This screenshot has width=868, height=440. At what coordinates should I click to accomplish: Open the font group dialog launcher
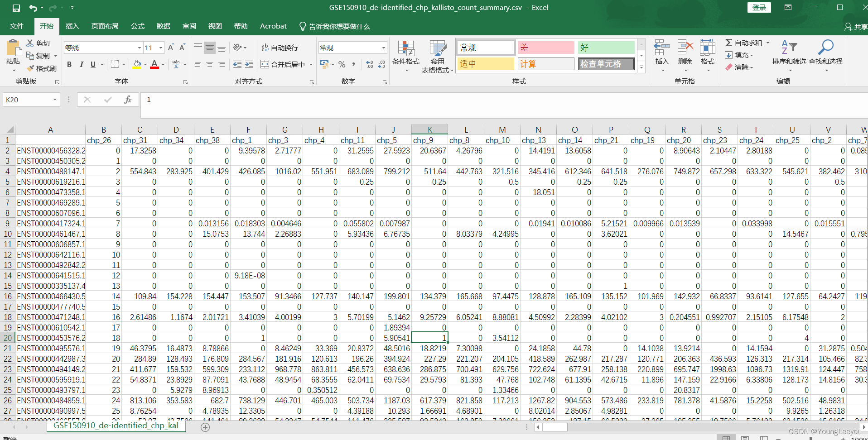tap(185, 82)
